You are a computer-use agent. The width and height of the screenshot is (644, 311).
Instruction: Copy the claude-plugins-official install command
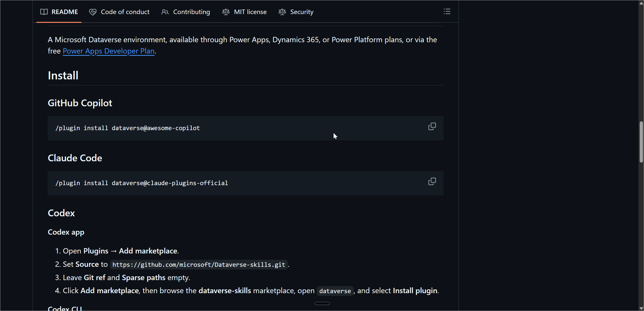pos(432,181)
